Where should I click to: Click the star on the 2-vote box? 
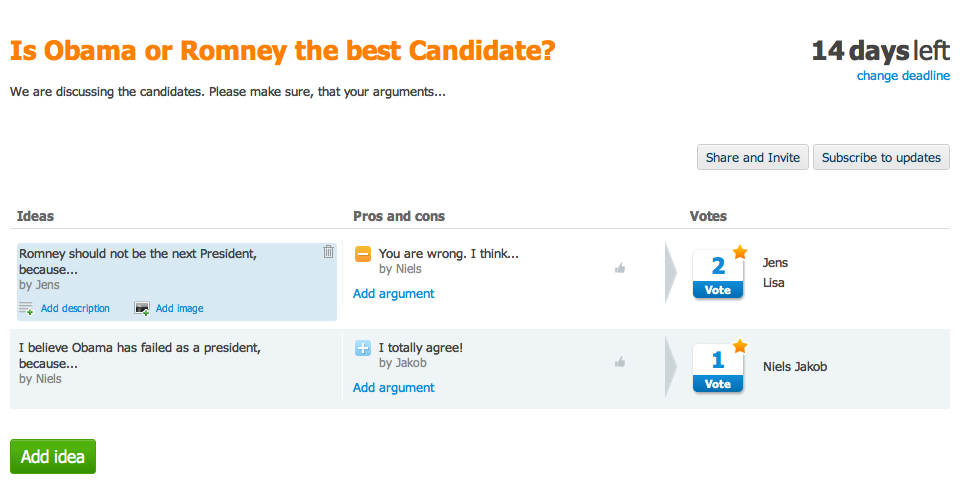pyautogui.click(x=740, y=252)
